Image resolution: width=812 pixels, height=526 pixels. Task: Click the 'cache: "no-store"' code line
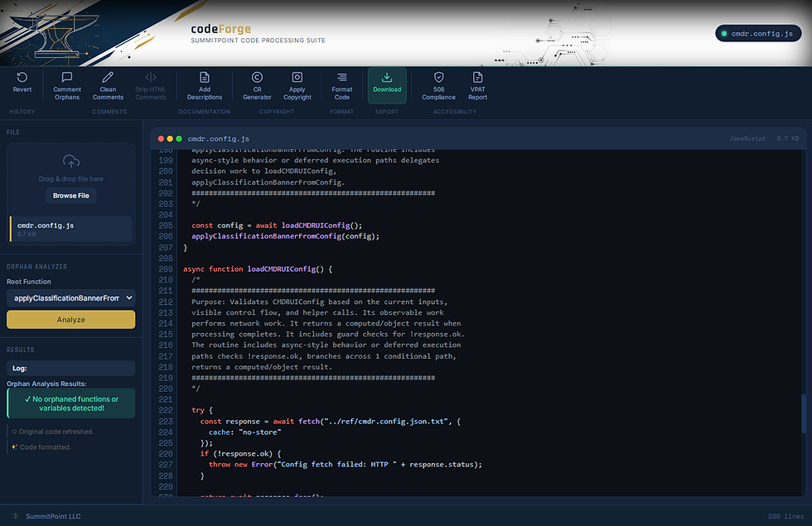click(245, 432)
